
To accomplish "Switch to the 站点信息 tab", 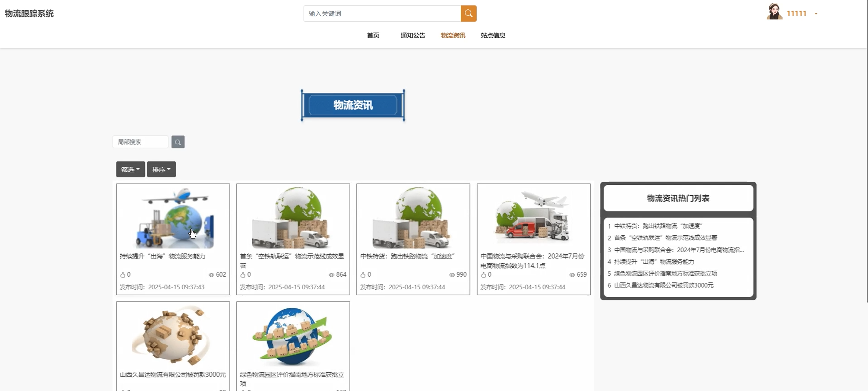I will [x=493, y=35].
